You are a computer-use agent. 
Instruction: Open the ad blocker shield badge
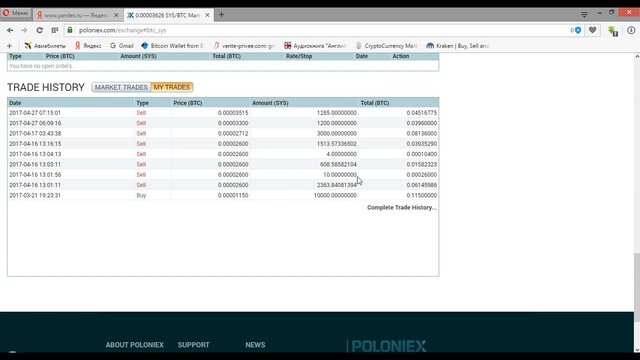pos(576,30)
